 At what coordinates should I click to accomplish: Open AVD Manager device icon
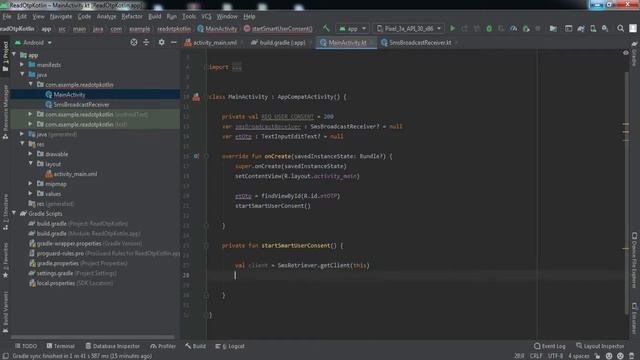point(593,29)
